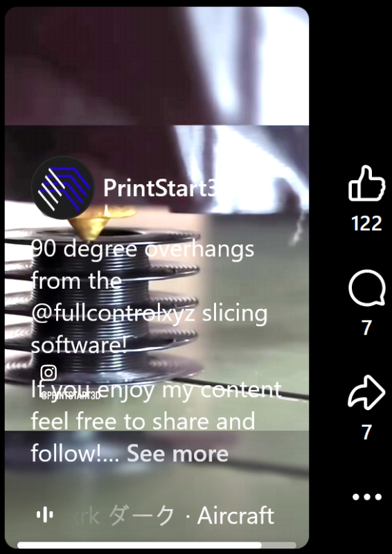This screenshot has height=554, width=392.
Task: Click the 7 shares count
Action: tap(366, 432)
